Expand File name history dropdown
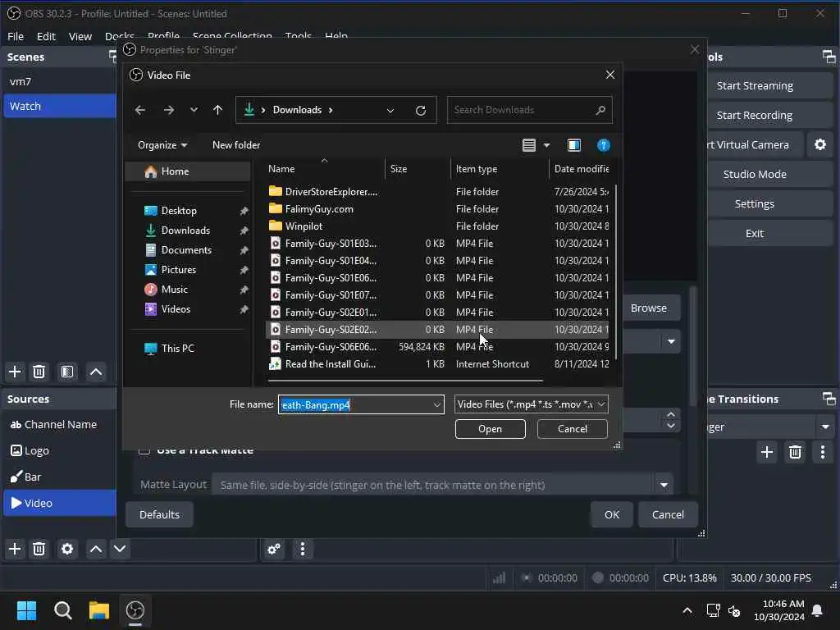This screenshot has height=630, width=840. click(437, 405)
